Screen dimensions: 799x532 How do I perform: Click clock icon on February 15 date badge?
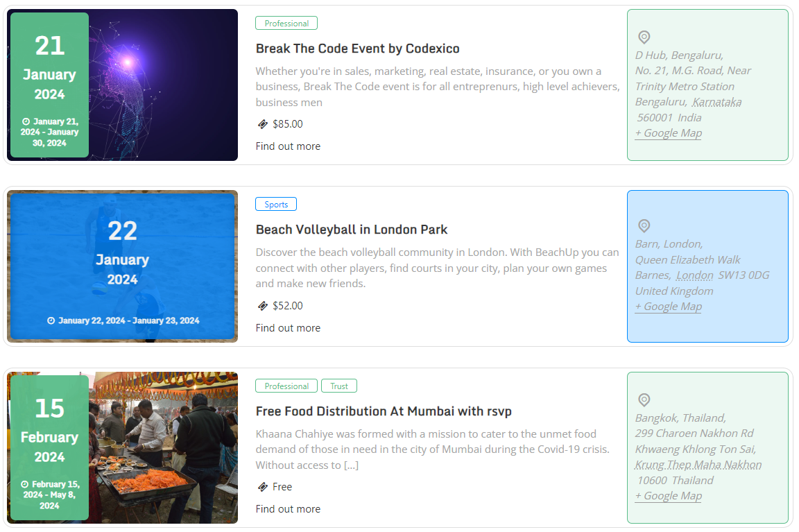[x=25, y=484]
